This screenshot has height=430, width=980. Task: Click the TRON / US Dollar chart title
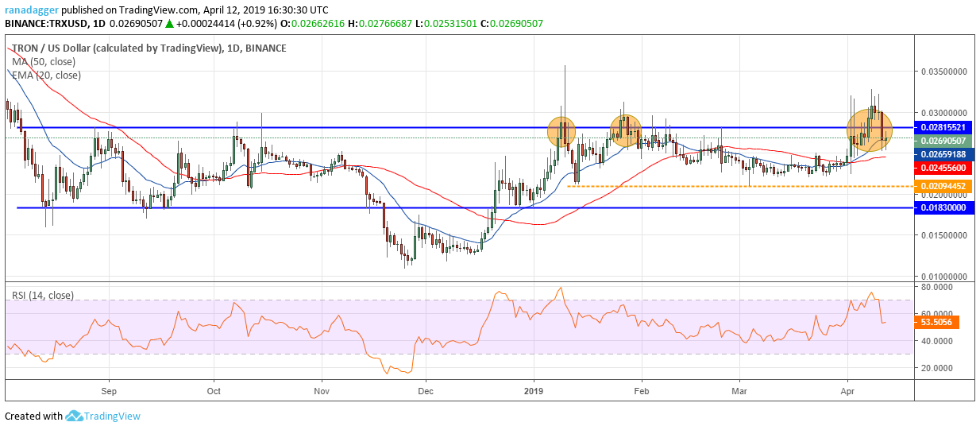(149, 48)
